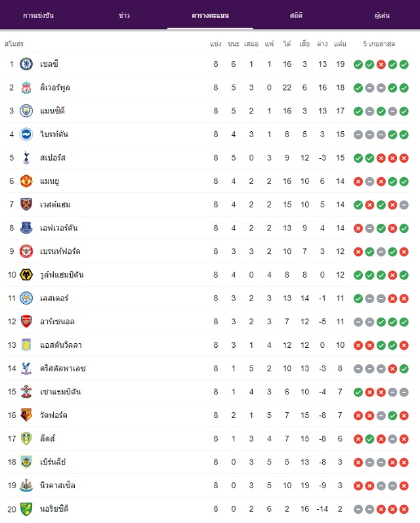
Task: Open the ผู้เล่น tab
Action: click(382, 15)
